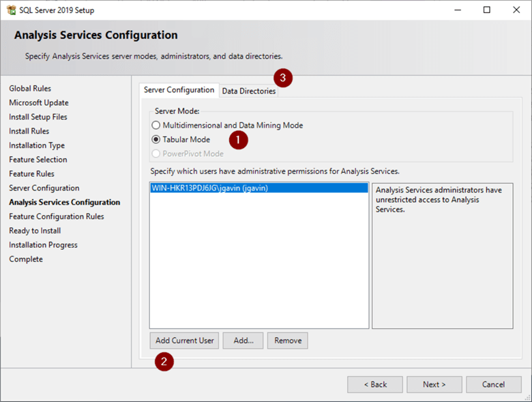Minimize the SQL Server Setup window

coord(456,10)
